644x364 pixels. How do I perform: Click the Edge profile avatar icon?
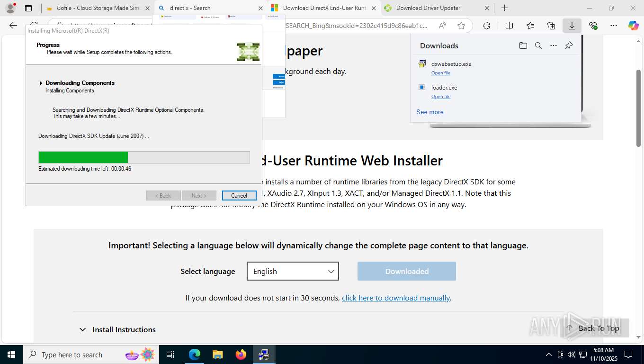click(x=10, y=8)
